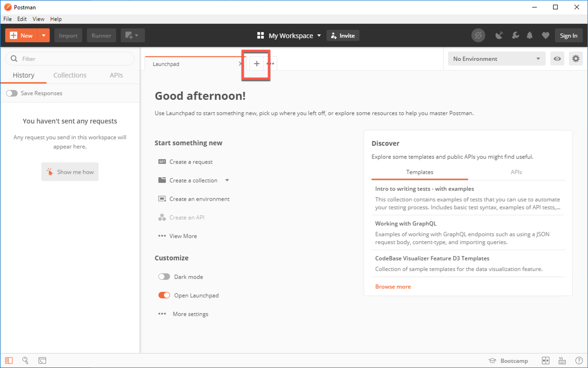Viewport: 588px width, 368px height.
Task: Open keyboard shortcuts icon
Action: (562, 361)
